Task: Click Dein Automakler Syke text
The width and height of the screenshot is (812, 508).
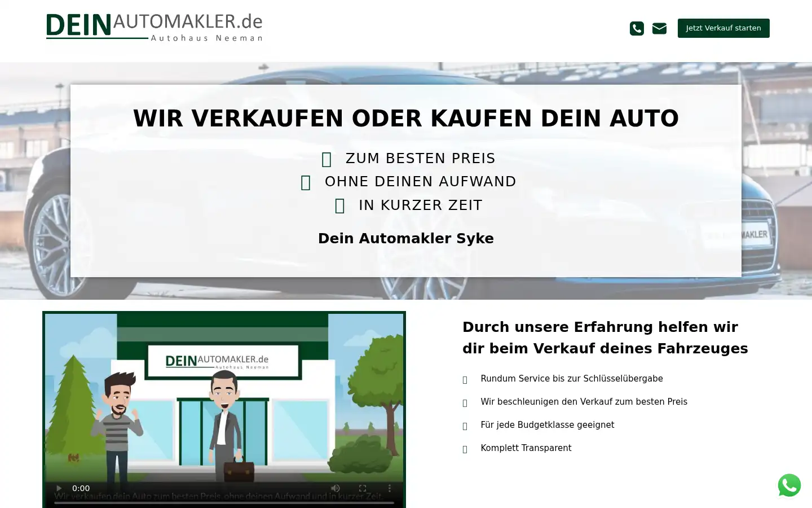Action: point(406,238)
